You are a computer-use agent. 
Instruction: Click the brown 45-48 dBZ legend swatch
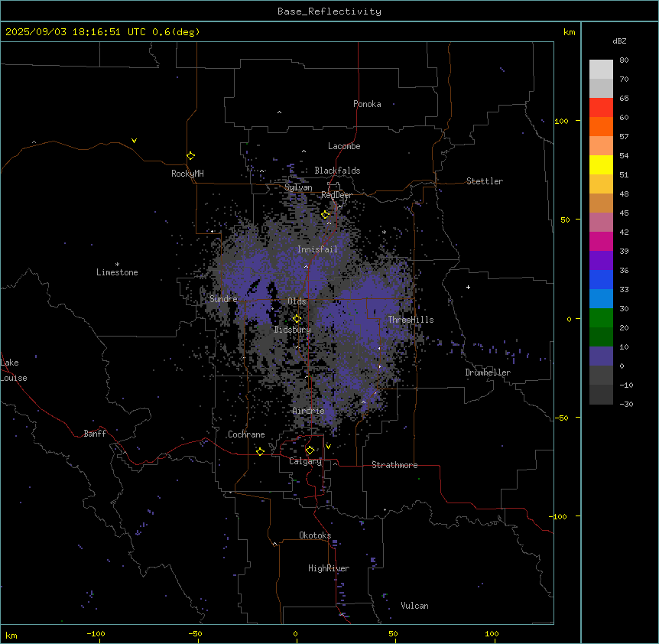click(601, 203)
